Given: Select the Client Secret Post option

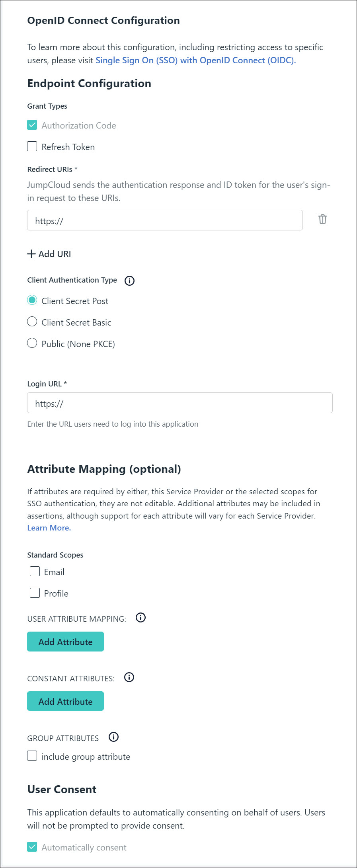Looking at the screenshot, I should point(32,300).
